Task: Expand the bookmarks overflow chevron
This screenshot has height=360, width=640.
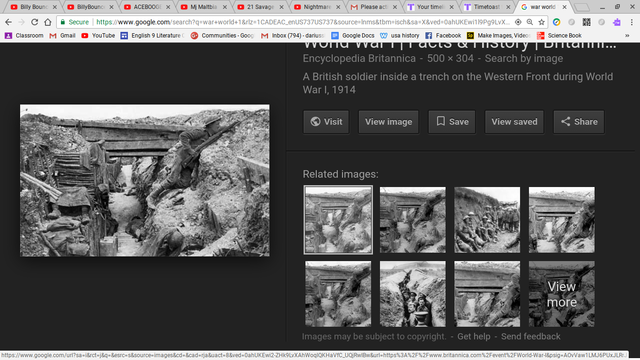Action: 627,36
